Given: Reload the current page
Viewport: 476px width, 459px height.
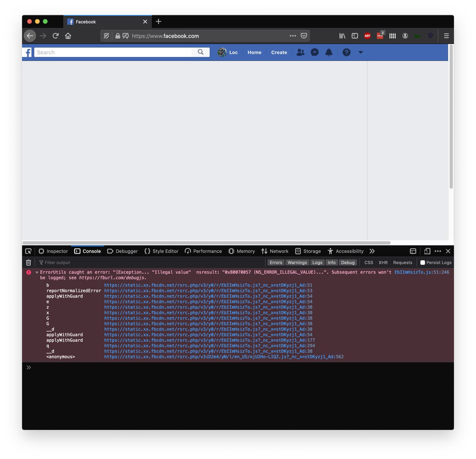Looking at the screenshot, I should [56, 36].
